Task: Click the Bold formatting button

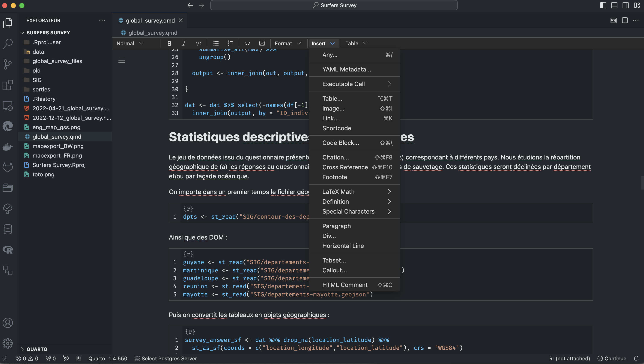Action: tap(169, 44)
